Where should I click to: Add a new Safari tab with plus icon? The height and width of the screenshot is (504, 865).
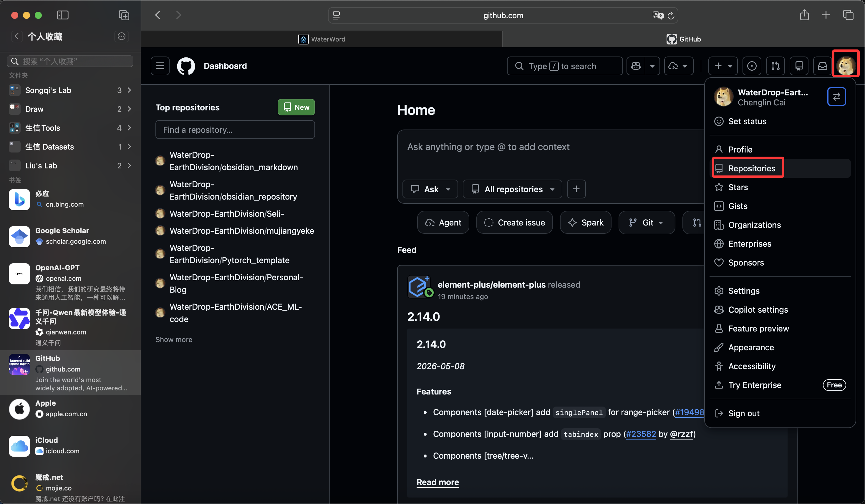point(826,15)
